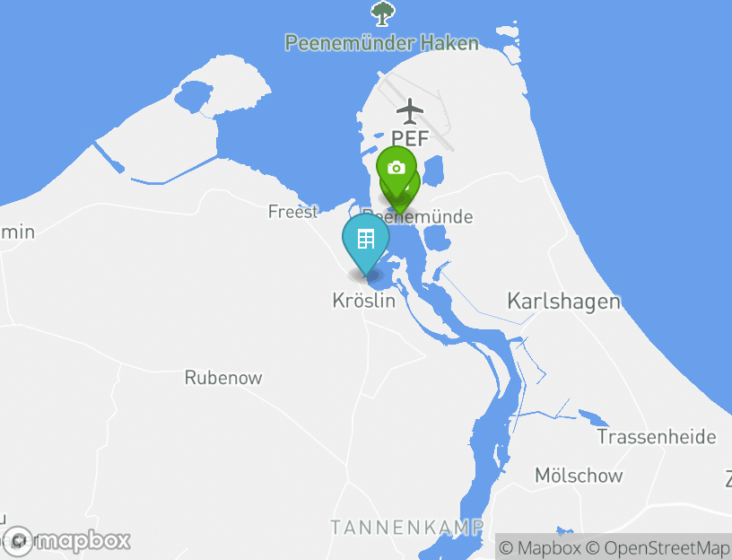Click the small lake west of Peenemünde airport
732x560 pixels.
[193, 96]
